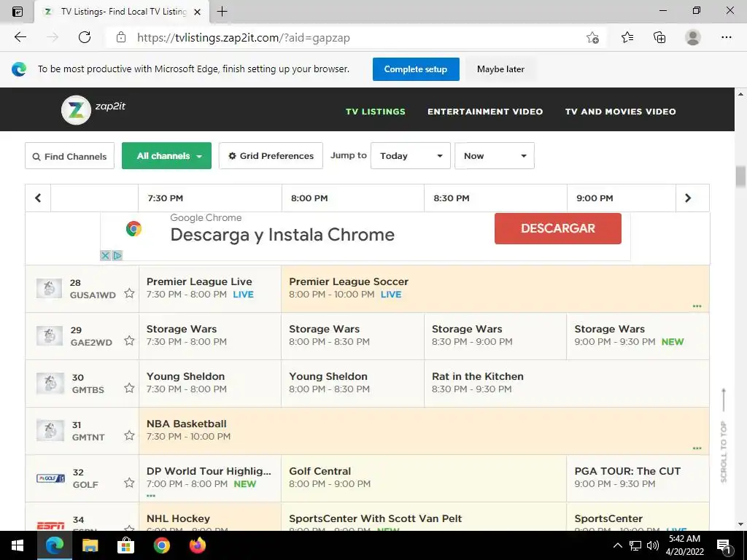Open Storage Wars 9:00 PM NEW listing
Viewport: 747px width, 560px height.
point(638,335)
